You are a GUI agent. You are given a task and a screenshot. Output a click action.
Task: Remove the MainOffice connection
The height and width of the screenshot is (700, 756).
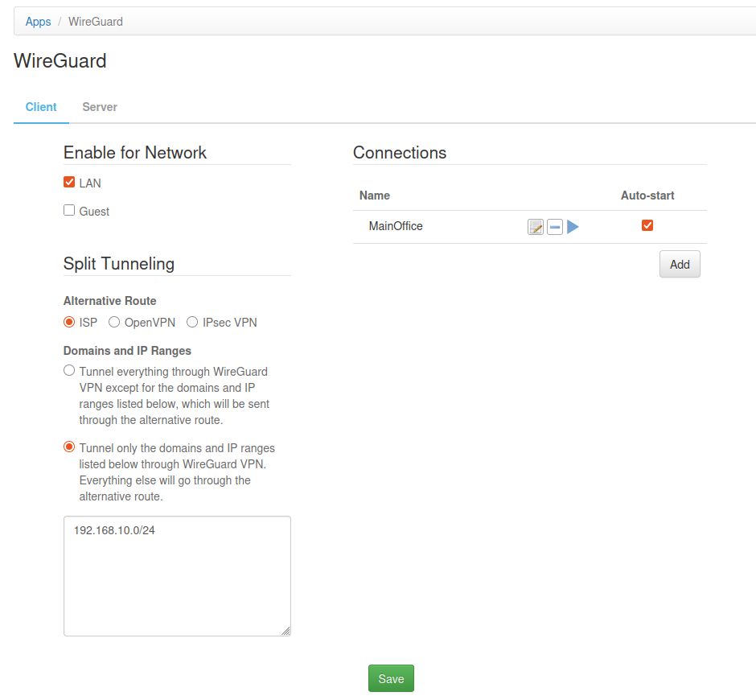tap(555, 227)
